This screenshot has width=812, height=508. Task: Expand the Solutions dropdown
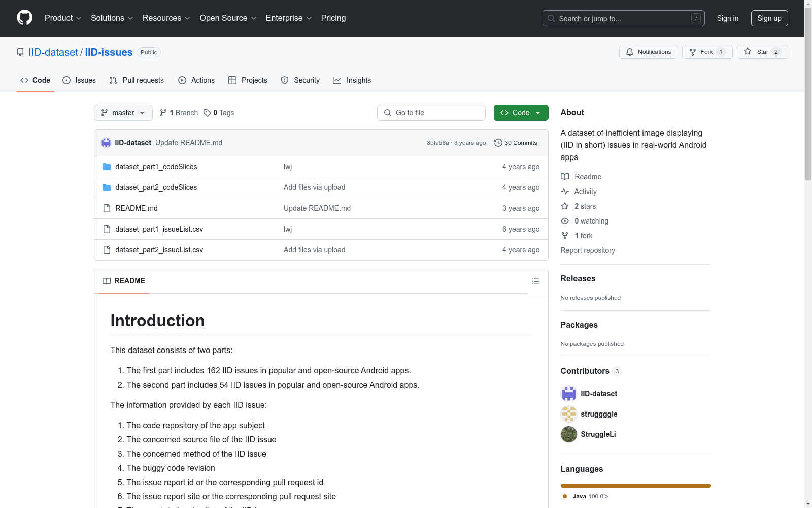(x=112, y=18)
